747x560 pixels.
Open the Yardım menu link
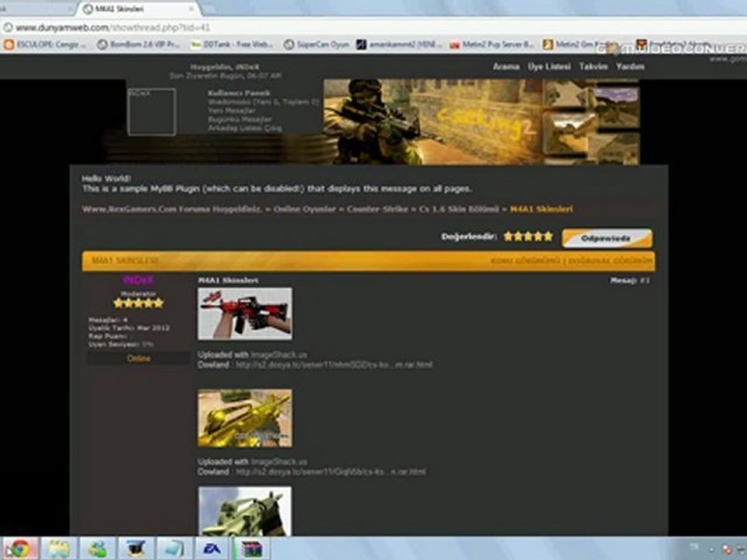630,66
